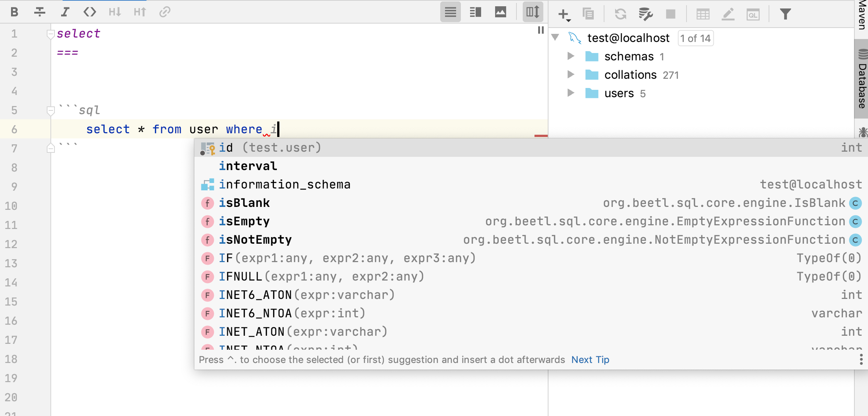The height and width of the screenshot is (416, 868).
Task: Choose the isNotEmpty completion suggestion
Action: click(255, 240)
